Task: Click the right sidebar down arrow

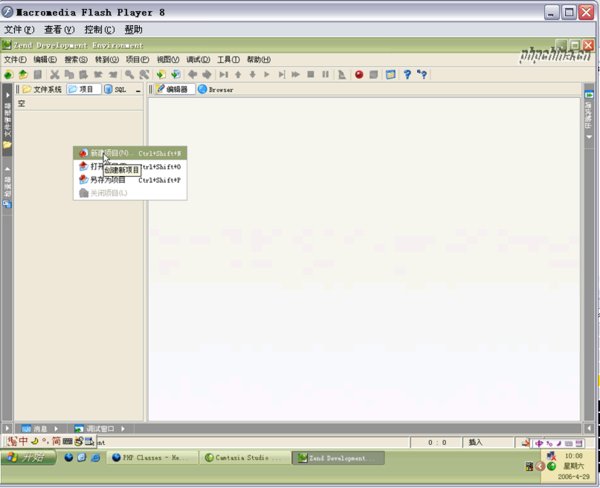Action: [589, 137]
